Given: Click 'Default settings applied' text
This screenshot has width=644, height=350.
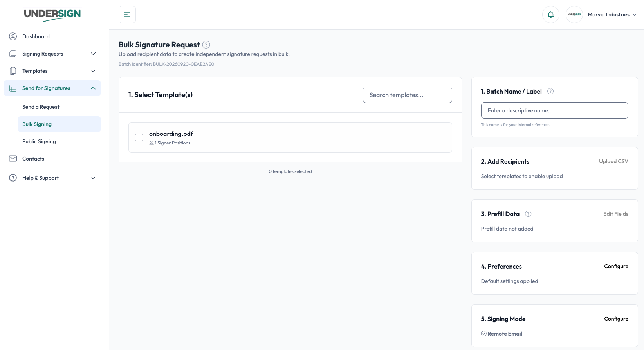Looking at the screenshot, I should tap(510, 281).
